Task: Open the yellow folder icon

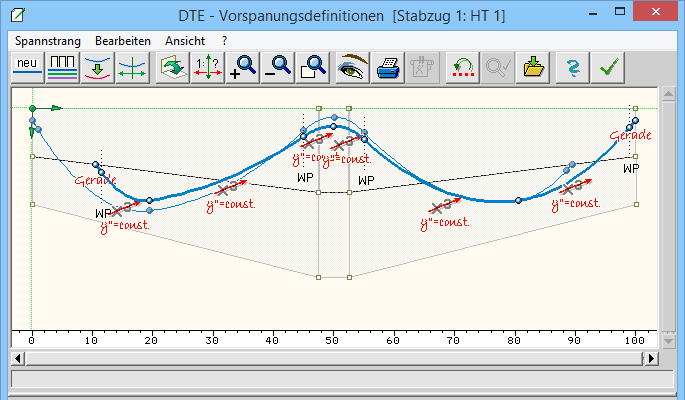Action: pyautogui.click(x=534, y=68)
